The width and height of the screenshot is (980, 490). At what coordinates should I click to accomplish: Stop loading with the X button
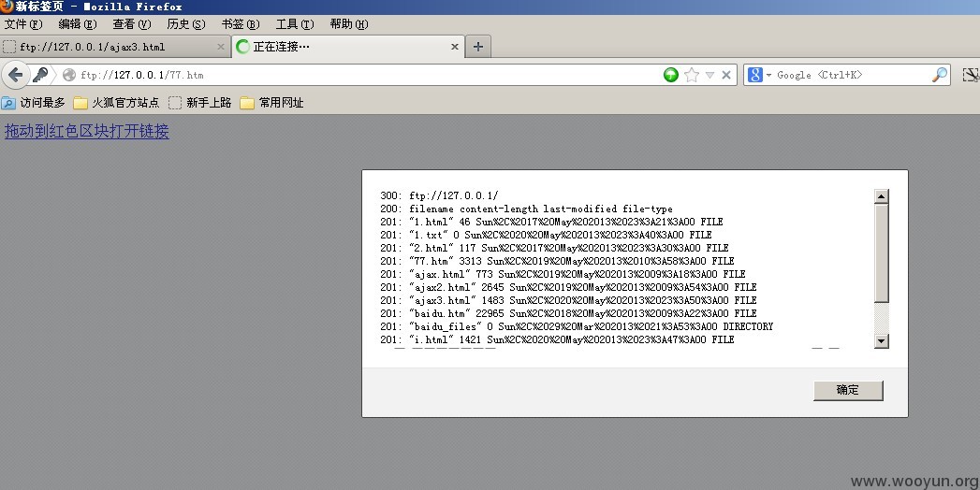726,75
